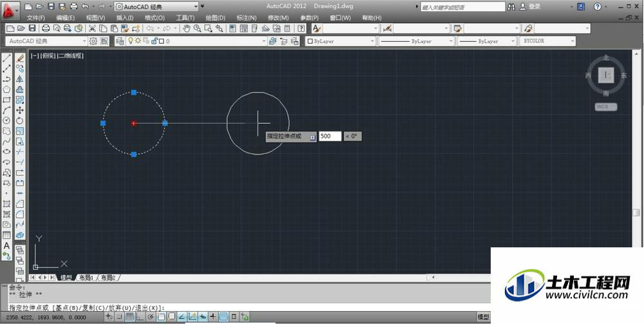The image size is (644, 324).
Task: Select the Line tool in Draw toolbar
Action: click(x=6, y=59)
